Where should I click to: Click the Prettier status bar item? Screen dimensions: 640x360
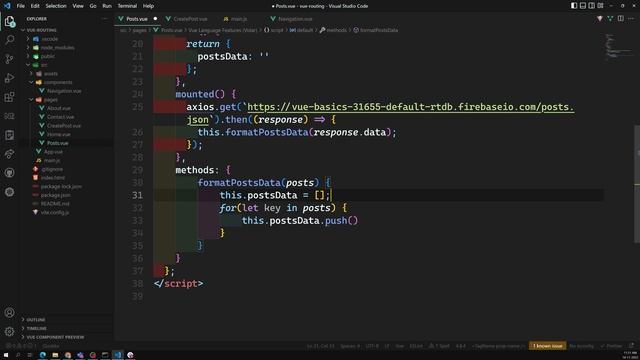click(611, 346)
